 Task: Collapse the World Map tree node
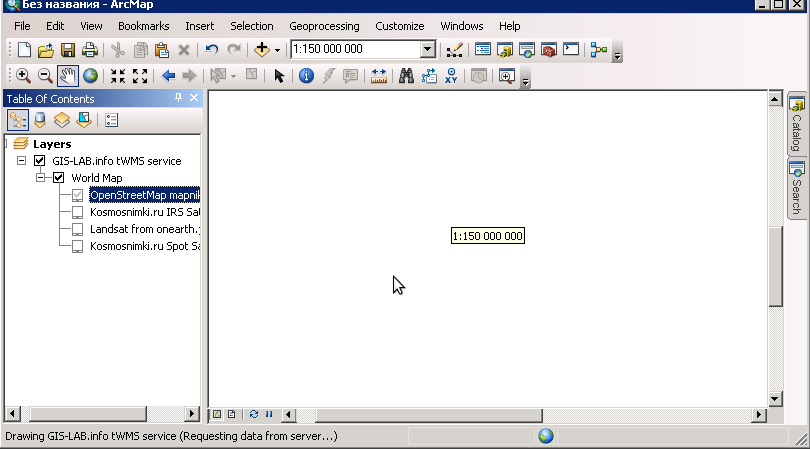[x=40, y=178]
